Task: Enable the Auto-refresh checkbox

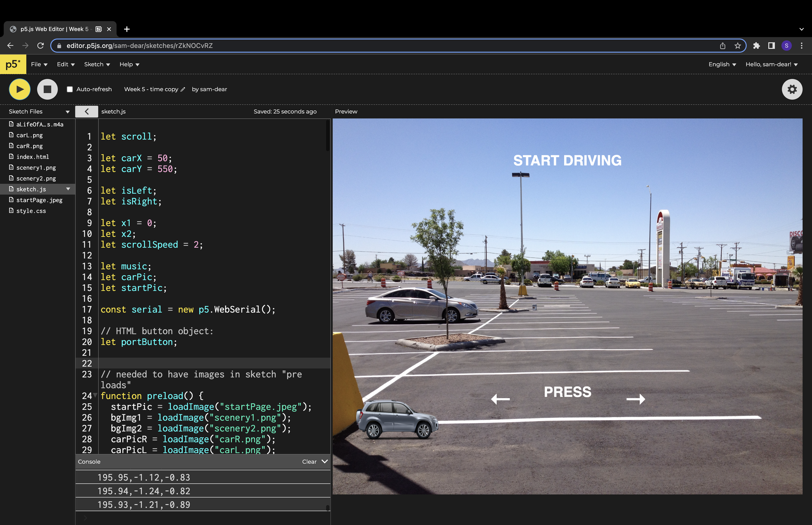Action: click(x=70, y=89)
